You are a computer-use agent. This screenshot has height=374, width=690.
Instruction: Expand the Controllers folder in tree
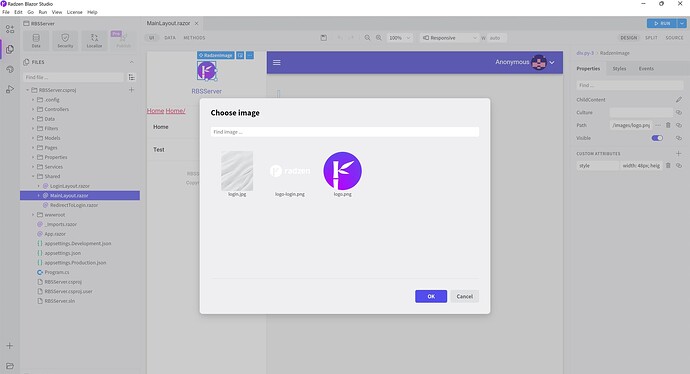33,109
